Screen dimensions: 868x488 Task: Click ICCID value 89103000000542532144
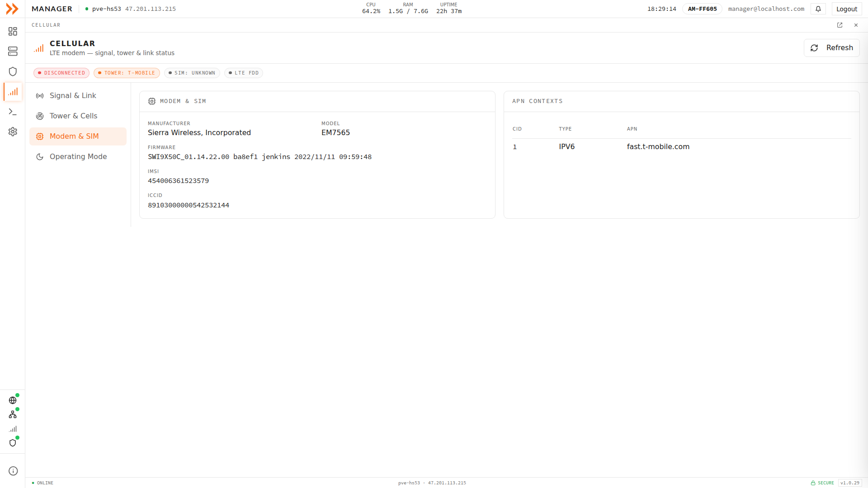188,205
